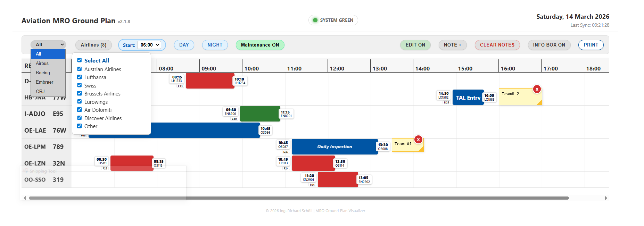The width and height of the screenshot is (644, 226).
Task: Open the Start time 06:00 dropdown
Action: [149, 45]
